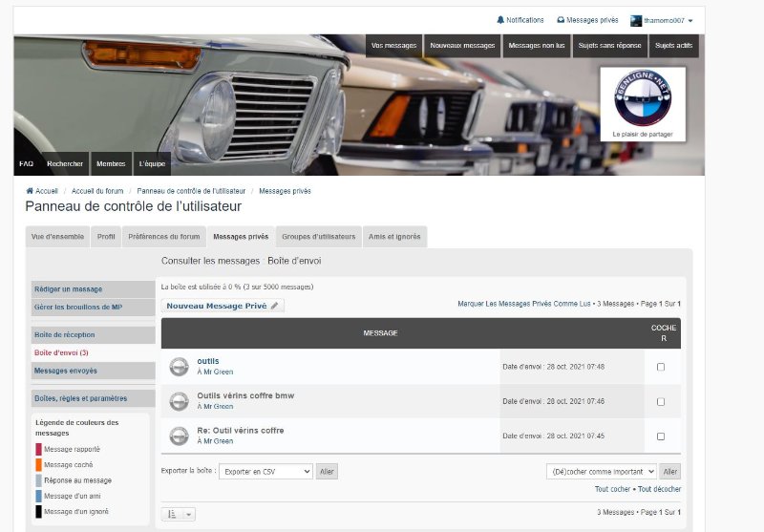Image resolution: width=764 pixels, height=532 pixels.
Task: Open the L'équipe menu item
Action: 152,164
